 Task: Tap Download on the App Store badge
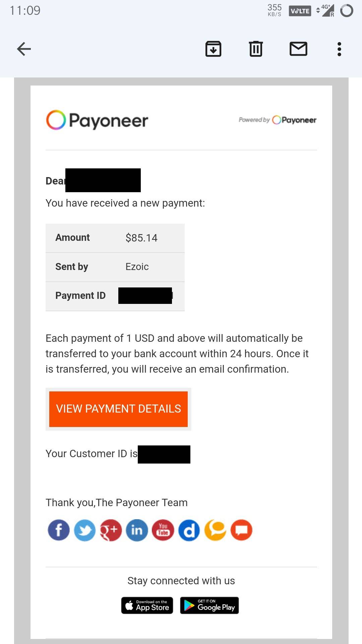tap(147, 605)
